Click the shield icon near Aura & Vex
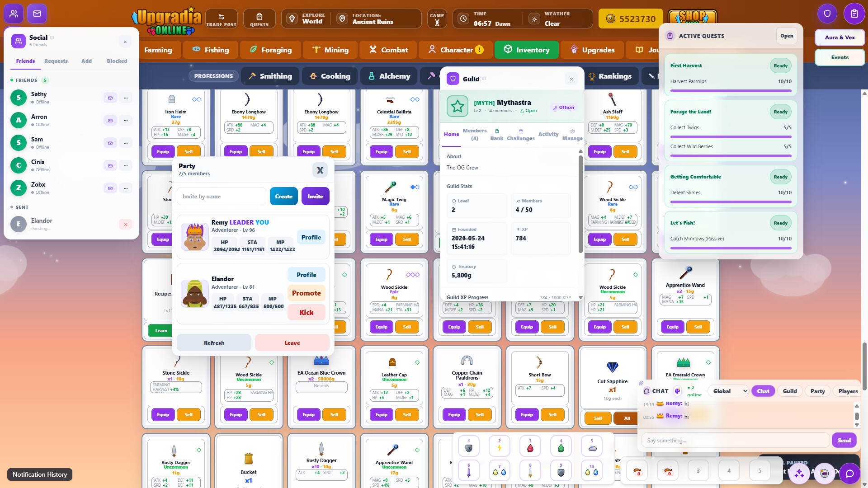This screenshot has width=868, height=488. pos(827,14)
